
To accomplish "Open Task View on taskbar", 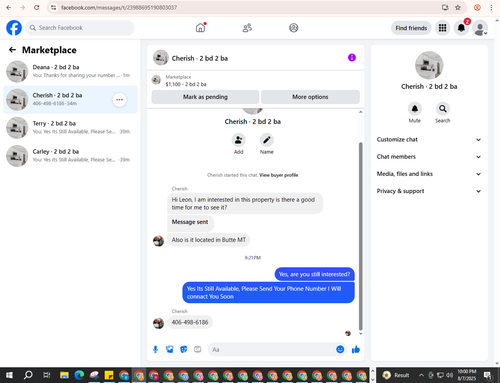I will pyautogui.click(x=46, y=375).
